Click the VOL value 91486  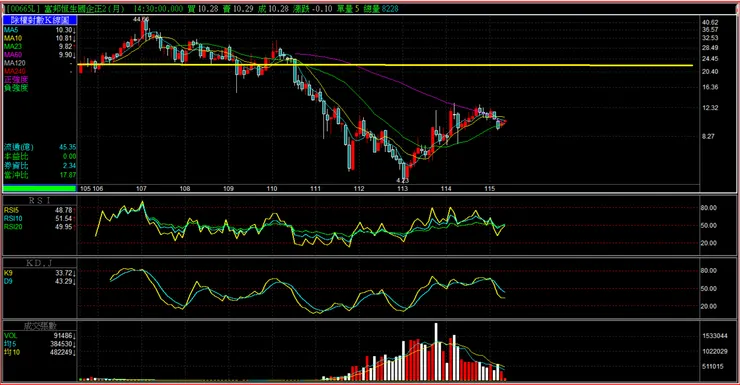click(x=63, y=335)
